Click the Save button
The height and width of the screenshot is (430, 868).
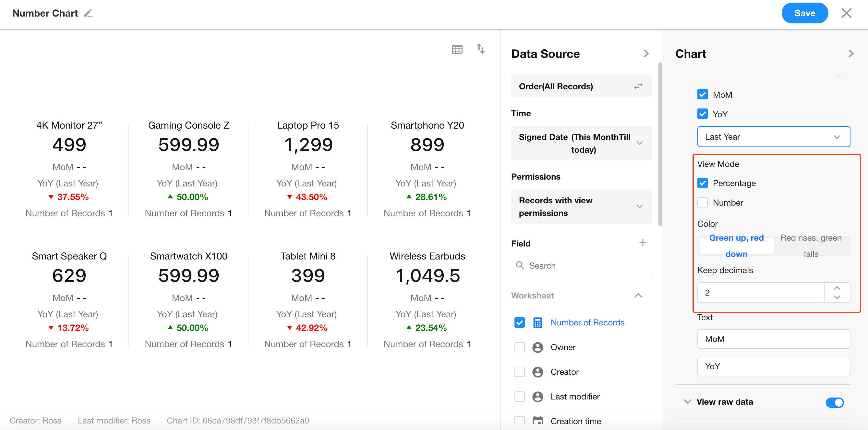click(x=804, y=13)
